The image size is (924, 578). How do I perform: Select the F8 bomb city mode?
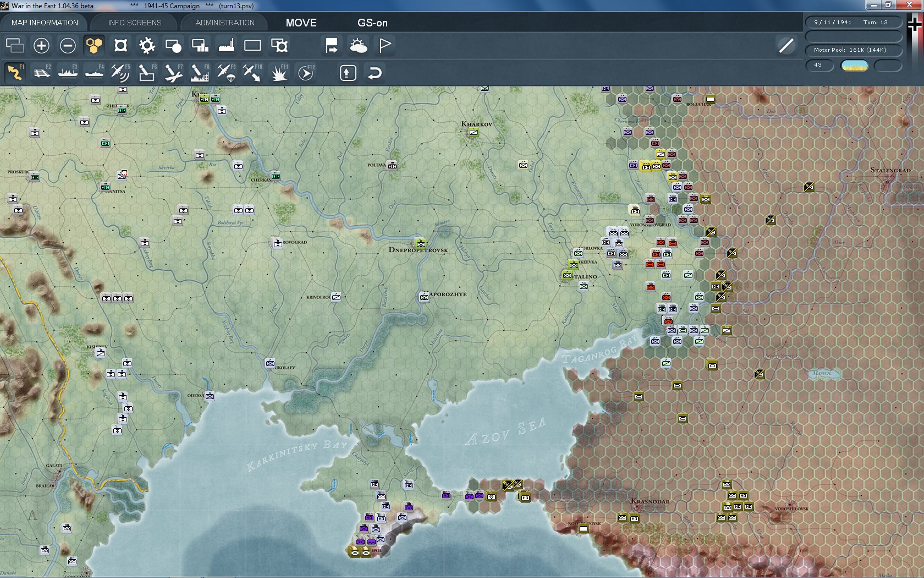pyautogui.click(x=200, y=73)
